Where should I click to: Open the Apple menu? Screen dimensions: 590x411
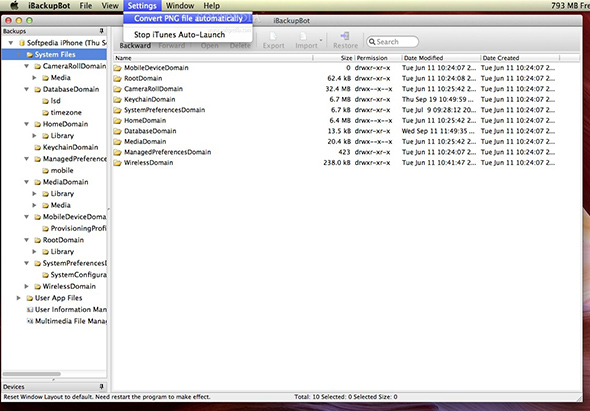[x=14, y=6]
